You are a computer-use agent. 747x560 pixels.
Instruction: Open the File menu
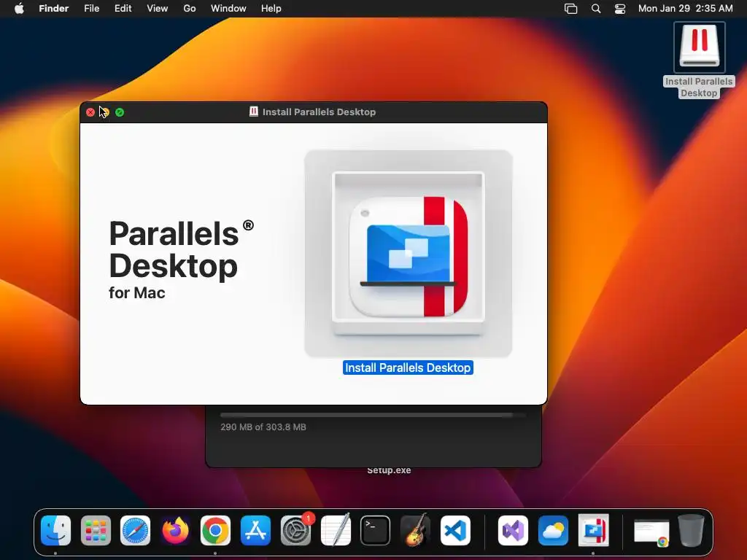tap(91, 9)
